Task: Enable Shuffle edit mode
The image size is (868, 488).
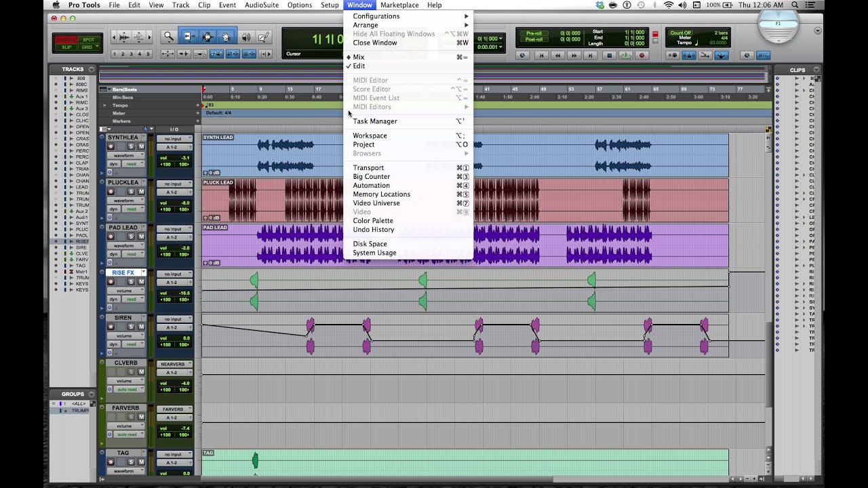Action: 66,39
